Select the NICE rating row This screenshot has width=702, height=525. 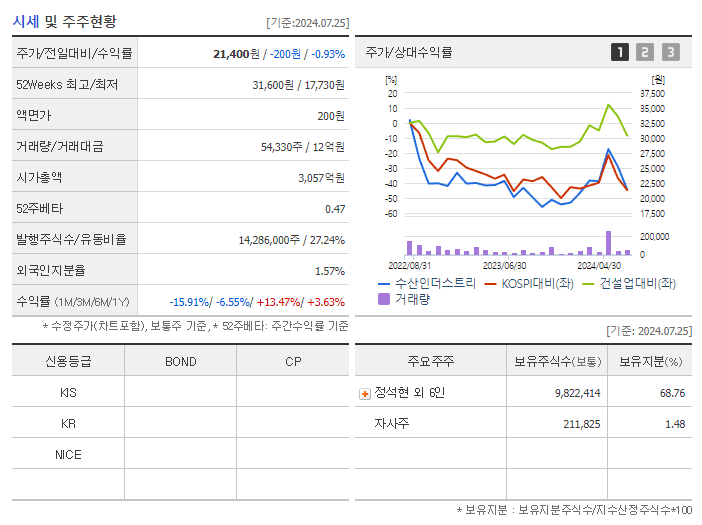(x=180, y=454)
